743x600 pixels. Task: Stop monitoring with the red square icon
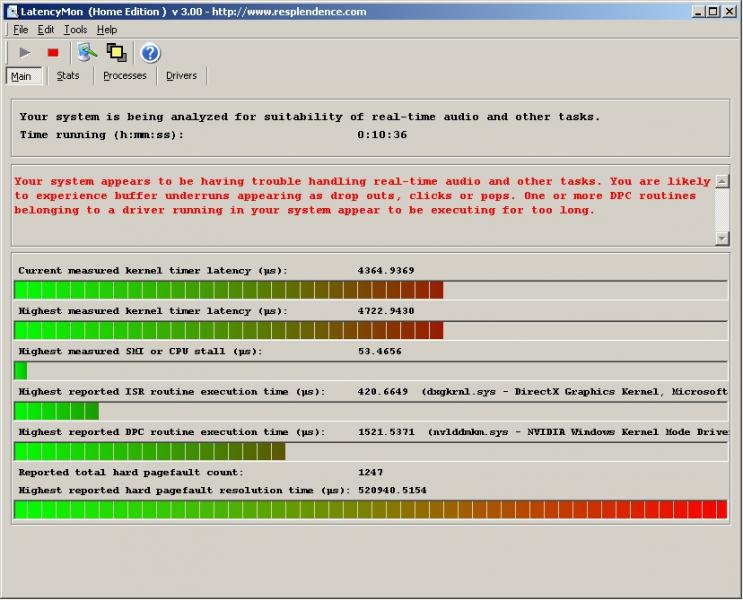[x=53, y=53]
